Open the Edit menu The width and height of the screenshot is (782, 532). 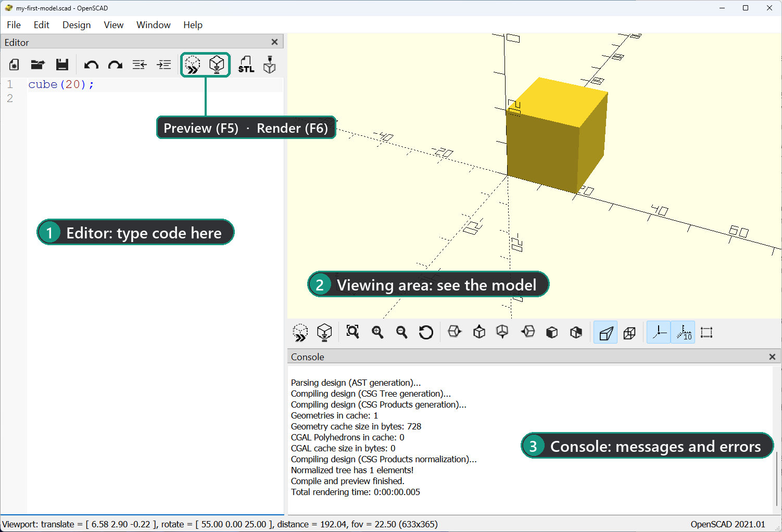click(42, 25)
